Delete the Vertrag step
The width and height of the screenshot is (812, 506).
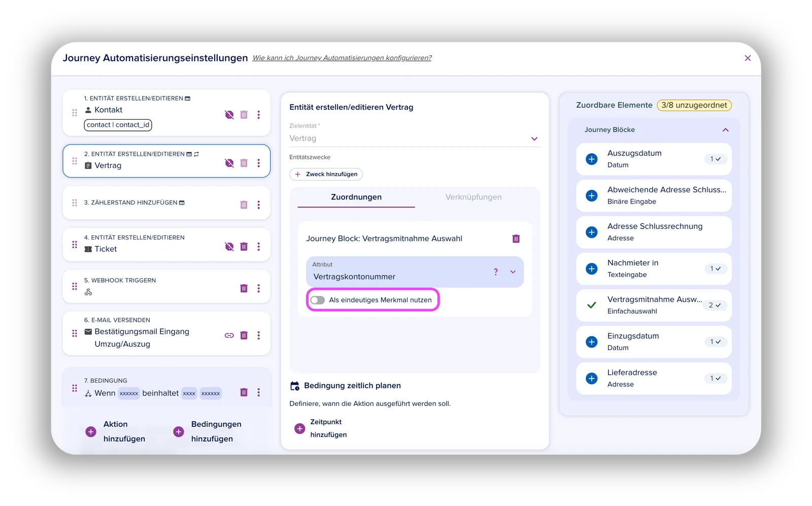point(244,163)
